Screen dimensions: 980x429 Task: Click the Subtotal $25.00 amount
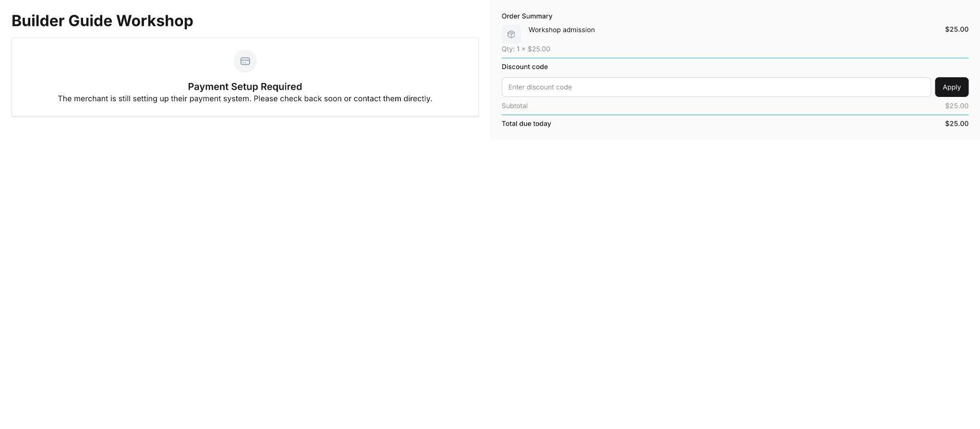pyautogui.click(x=956, y=106)
